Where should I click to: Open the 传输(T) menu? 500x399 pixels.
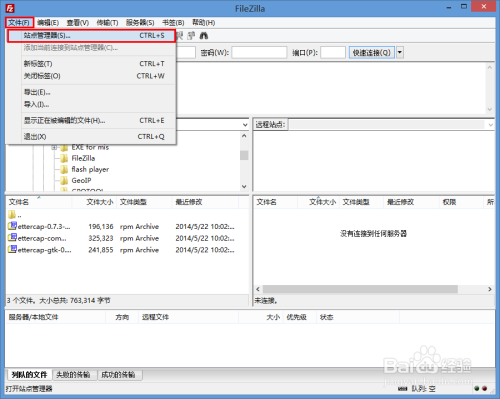pyautogui.click(x=107, y=23)
